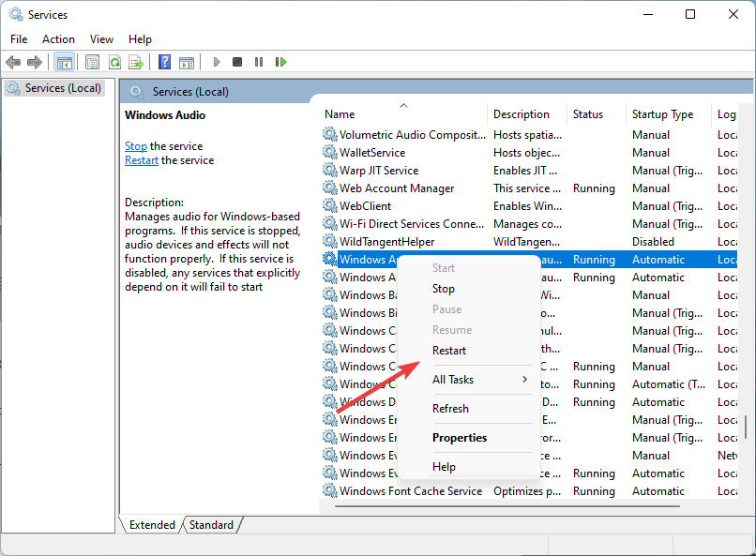Switch to the Extended tab
Screen dimensions: 756x556
[152, 525]
